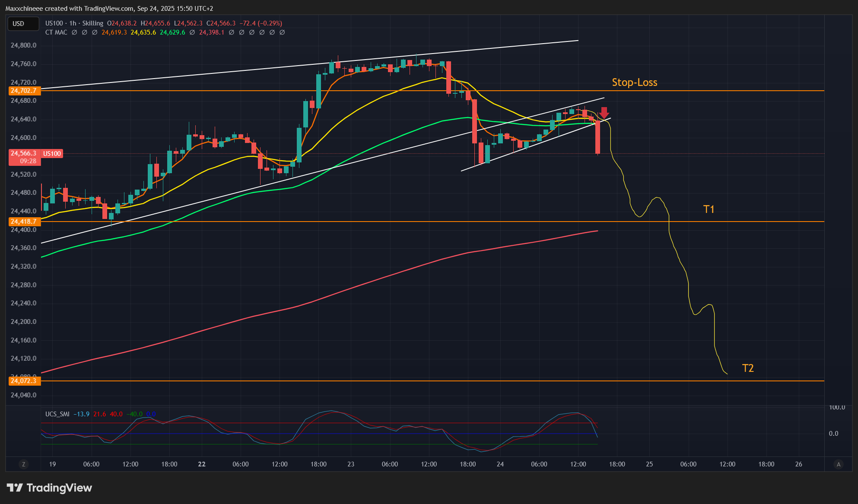Screen dimensions: 858x504
Task: Click the USD currency button
Action: [23, 23]
